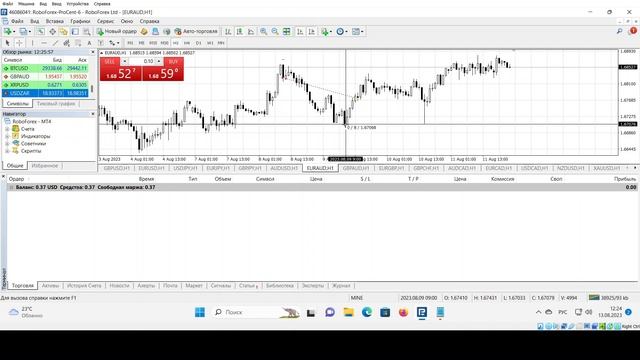Switch to Тиковый график tab
Viewport: 640px width, 360px height.
point(56,104)
